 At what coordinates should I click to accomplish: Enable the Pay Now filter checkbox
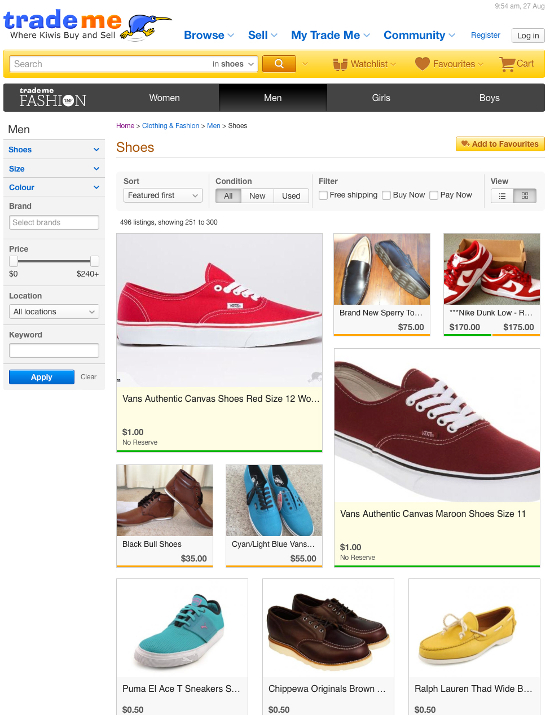coord(434,195)
